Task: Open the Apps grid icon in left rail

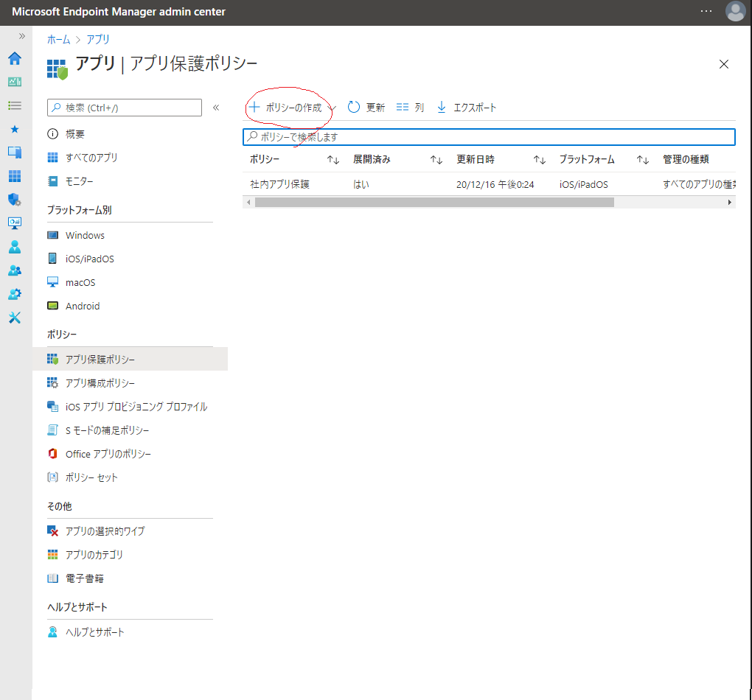Action: 15,176
